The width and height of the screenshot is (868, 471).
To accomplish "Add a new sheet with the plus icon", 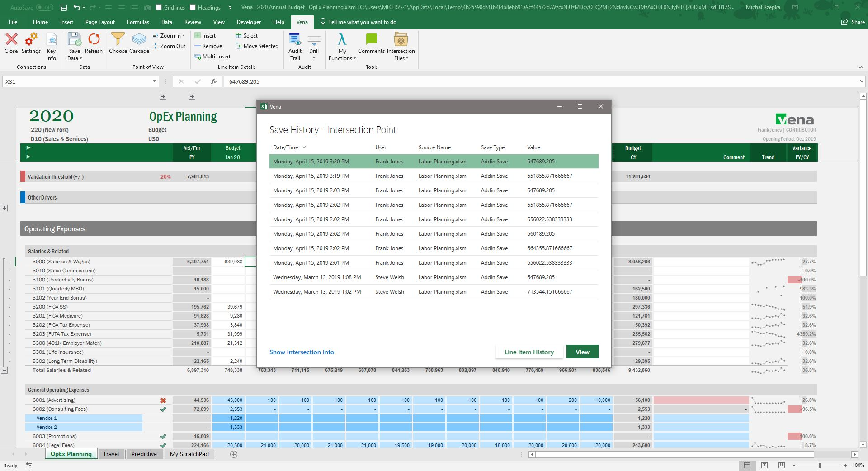I will click(234, 454).
